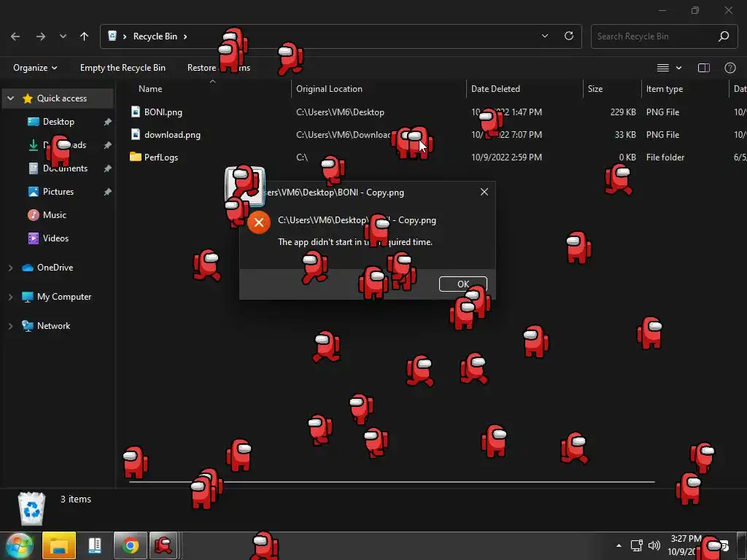Change view layout icon
The width and height of the screenshot is (747, 560).
(x=663, y=68)
